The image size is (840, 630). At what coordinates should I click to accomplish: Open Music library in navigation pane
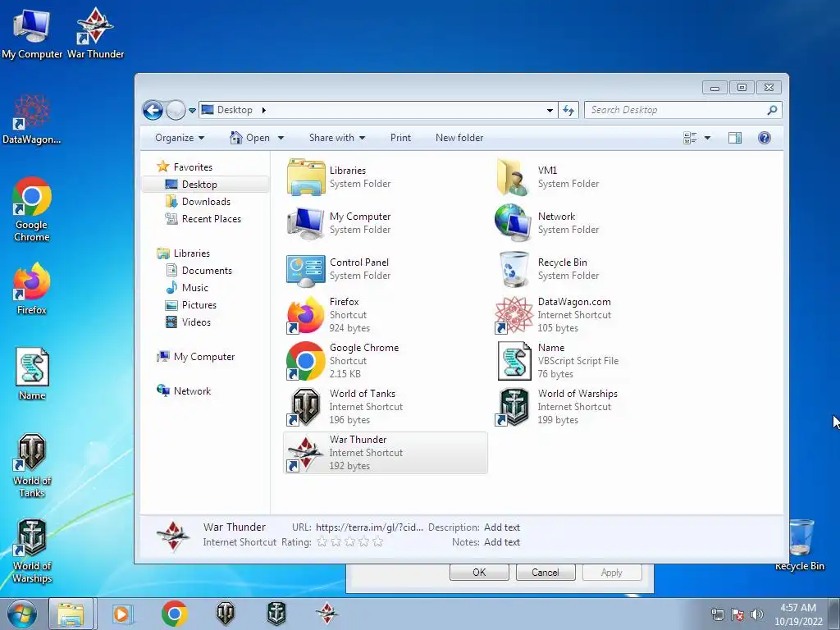click(194, 288)
